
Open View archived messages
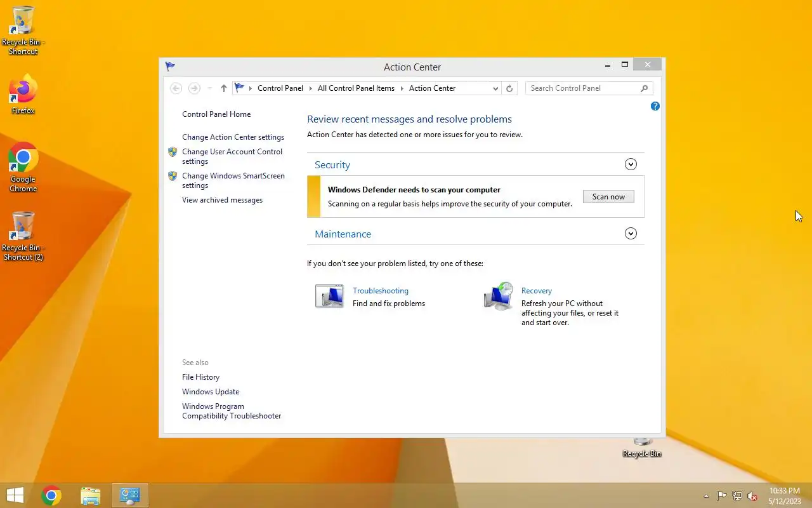222,200
